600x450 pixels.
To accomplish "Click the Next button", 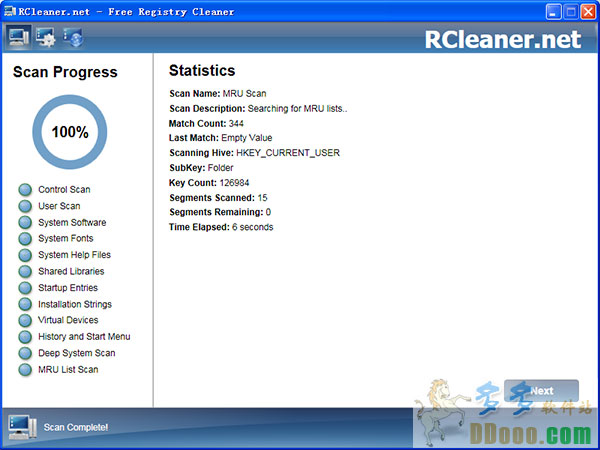I will tap(541, 391).
